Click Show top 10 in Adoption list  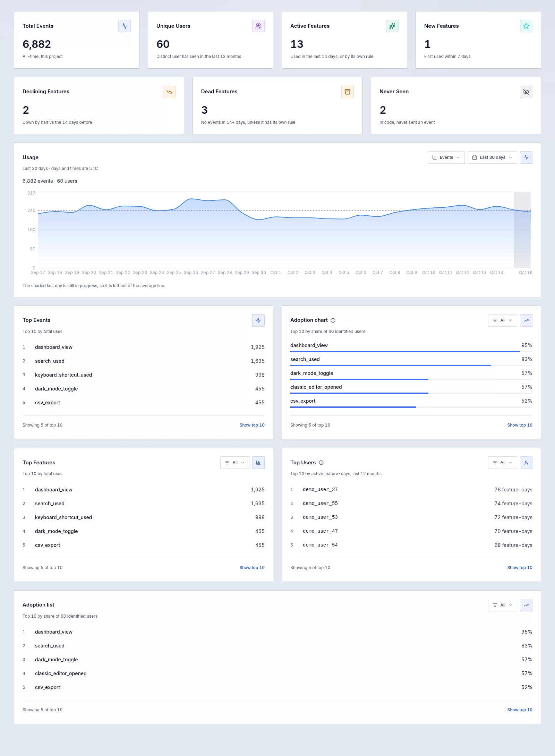520,710
